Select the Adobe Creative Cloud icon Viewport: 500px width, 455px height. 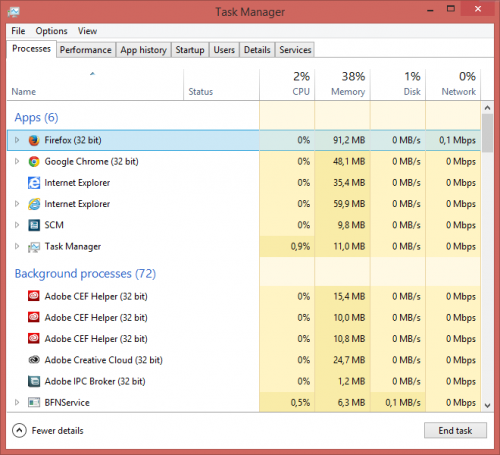[34, 360]
